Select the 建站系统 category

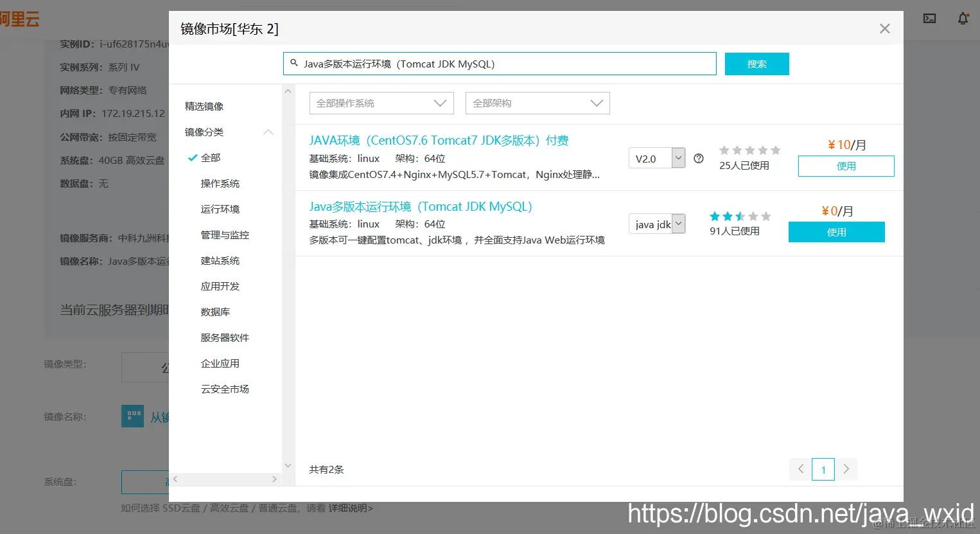tap(220, 260)
